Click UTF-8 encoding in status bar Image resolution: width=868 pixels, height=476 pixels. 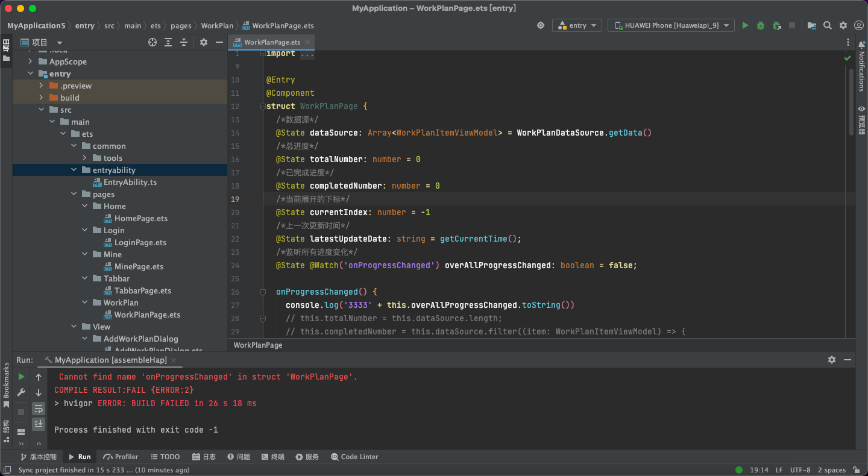pos(800,470)
